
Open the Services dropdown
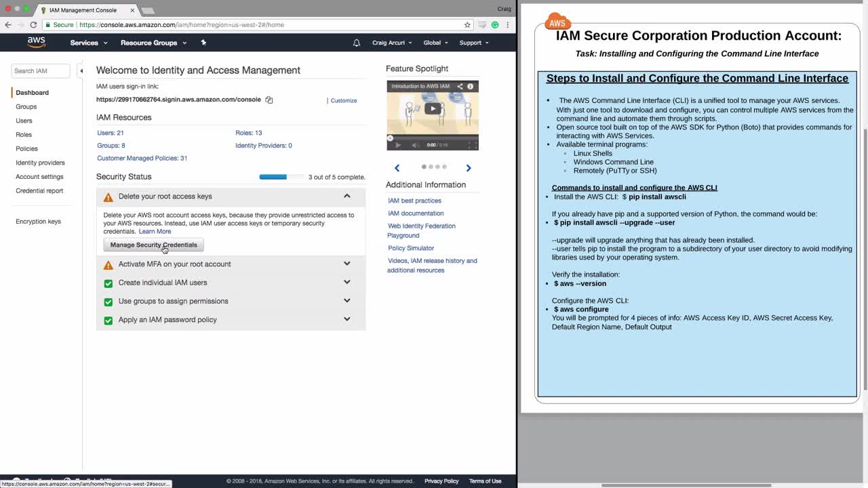(x=89, y=43)
